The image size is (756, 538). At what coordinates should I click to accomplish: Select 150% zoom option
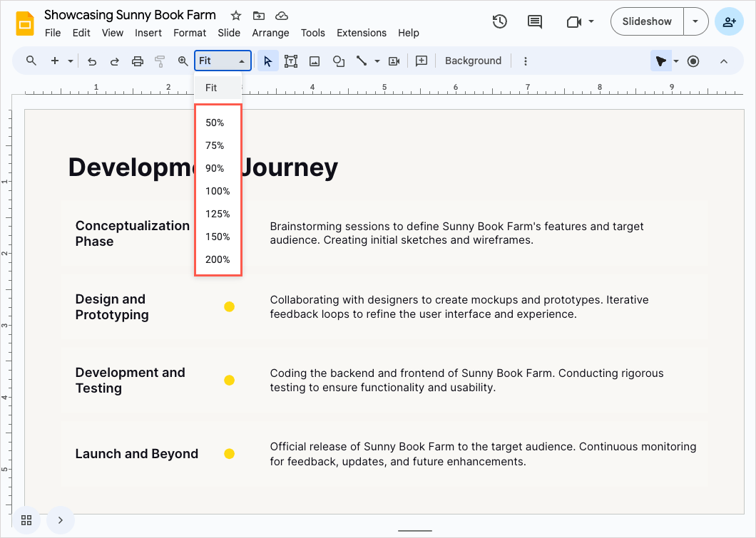218,237
